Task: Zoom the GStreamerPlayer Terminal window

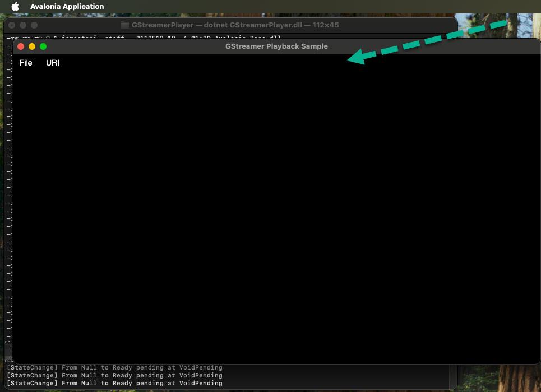Action: point(34,25)
